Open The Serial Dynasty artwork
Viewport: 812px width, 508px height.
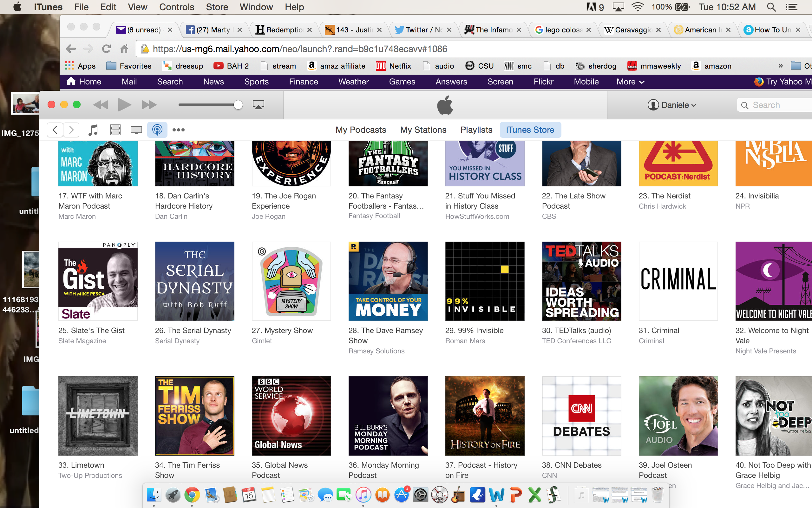195,281
